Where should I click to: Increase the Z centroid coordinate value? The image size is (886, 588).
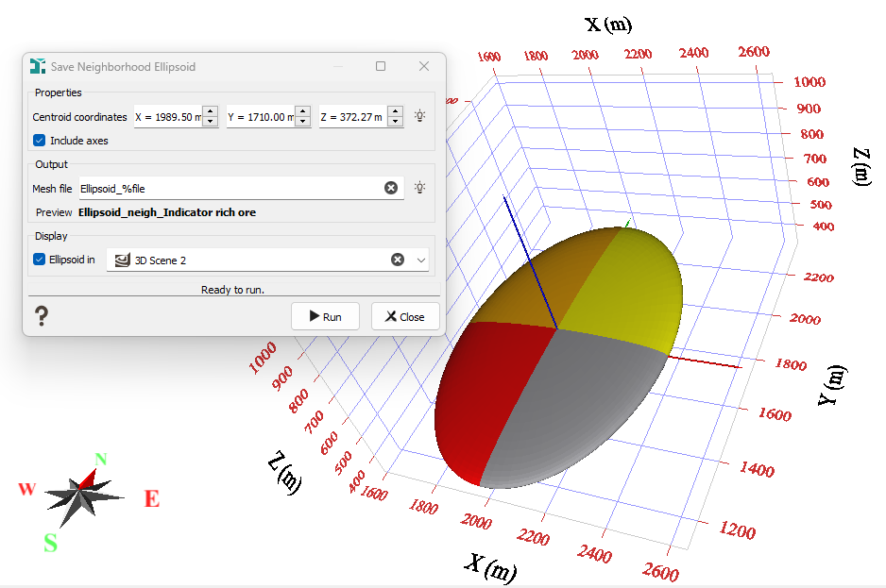(395, 112)
